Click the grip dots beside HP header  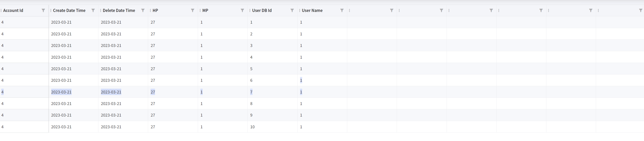click(x=150, y=11)
